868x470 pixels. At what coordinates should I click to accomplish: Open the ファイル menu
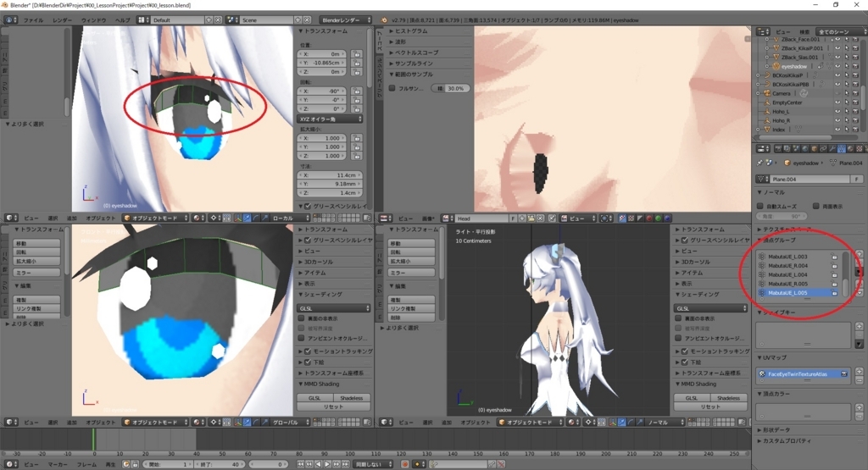pos(33,20)
